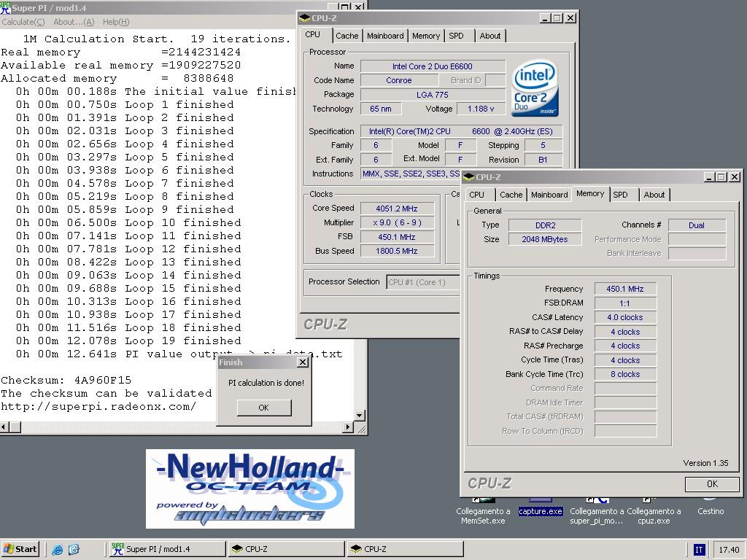Select the Collegamento a MemSet.exe shortcut

483,513
